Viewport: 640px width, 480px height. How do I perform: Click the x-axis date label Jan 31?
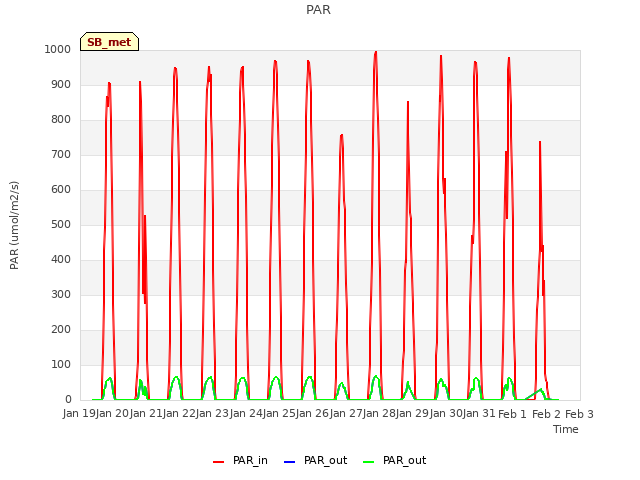(479, 414)
